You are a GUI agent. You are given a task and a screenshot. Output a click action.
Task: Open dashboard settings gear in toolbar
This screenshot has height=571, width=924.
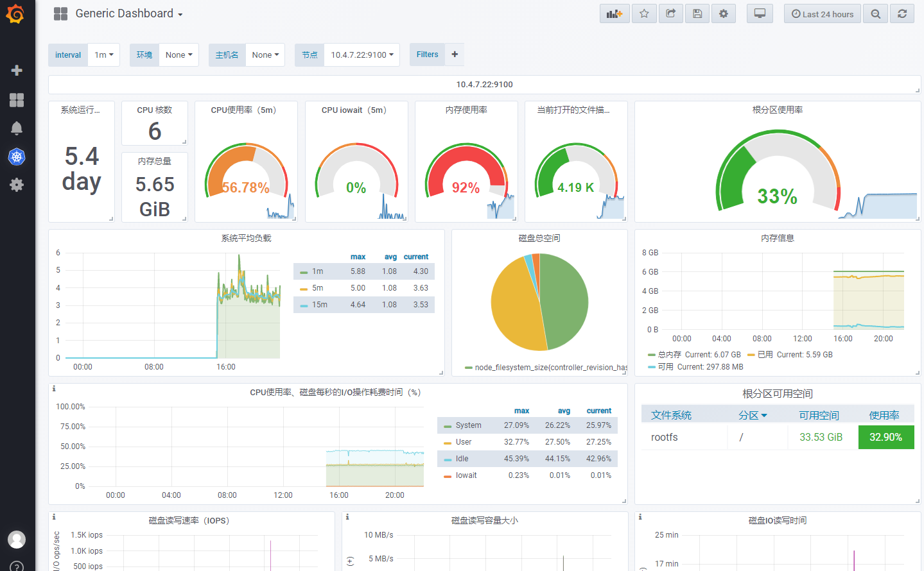click(724, 13)
